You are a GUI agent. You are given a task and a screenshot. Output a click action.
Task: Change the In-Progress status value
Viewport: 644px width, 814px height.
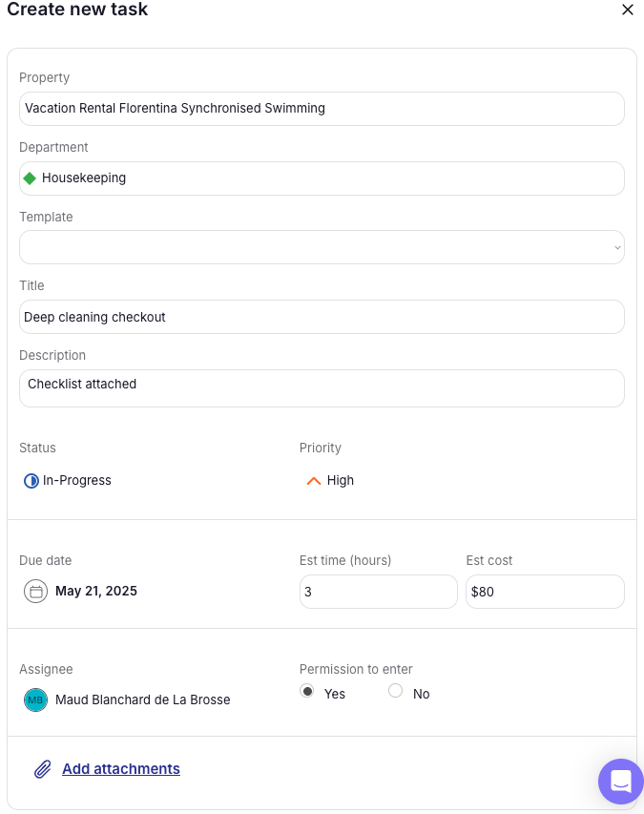(77, 481)
